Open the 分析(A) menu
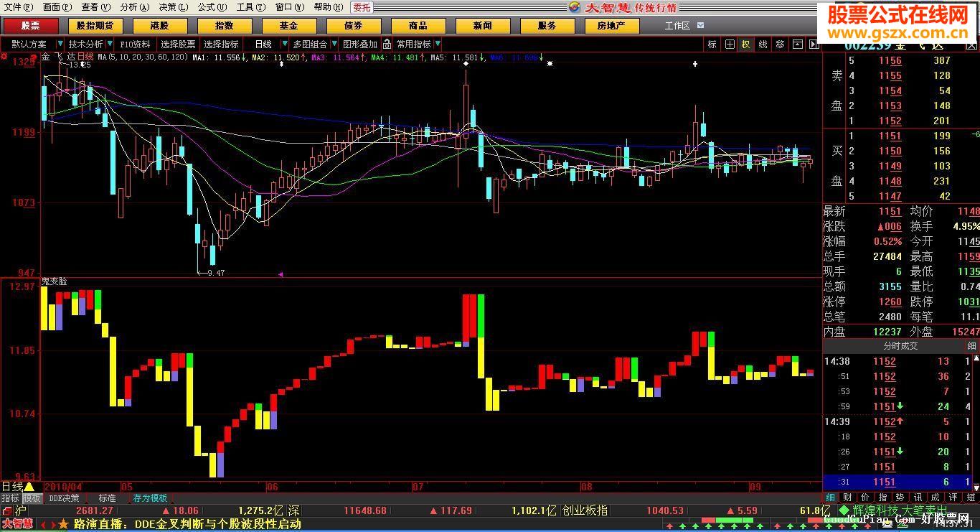This screenshot has width=980, height=532. pos(134,7)
